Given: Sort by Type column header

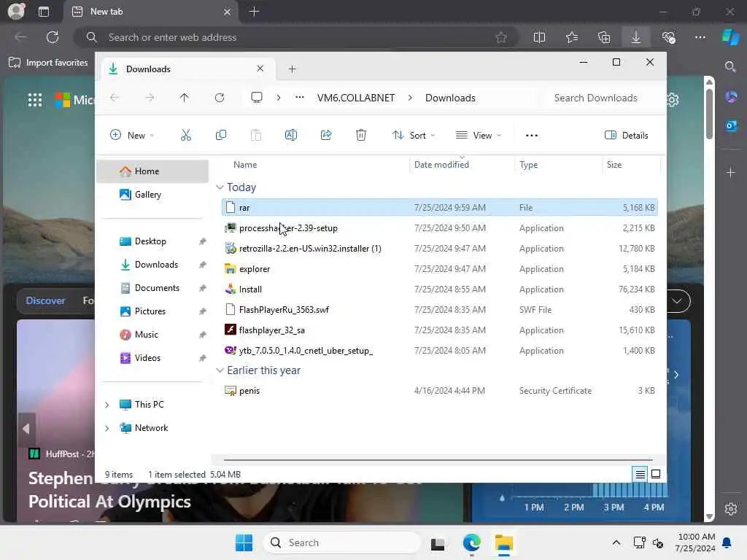Looking at the screenshot, I should (528, 164).
